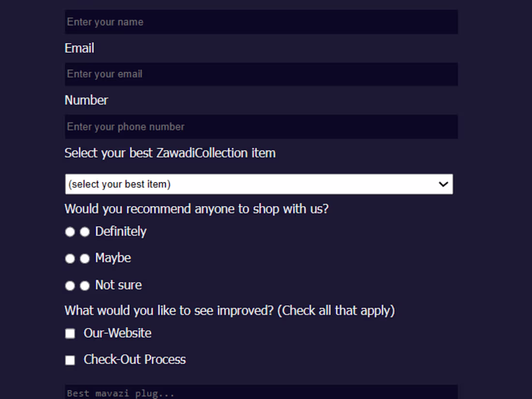This screenshot has width=532, height=399.
Task: Check the Our-Website checkbox
Action: [x=70, y=333]
